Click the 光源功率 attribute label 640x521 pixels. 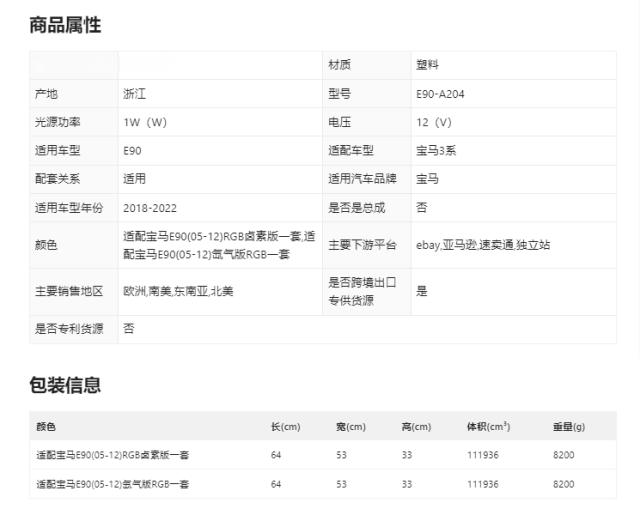tap(57, 122)
